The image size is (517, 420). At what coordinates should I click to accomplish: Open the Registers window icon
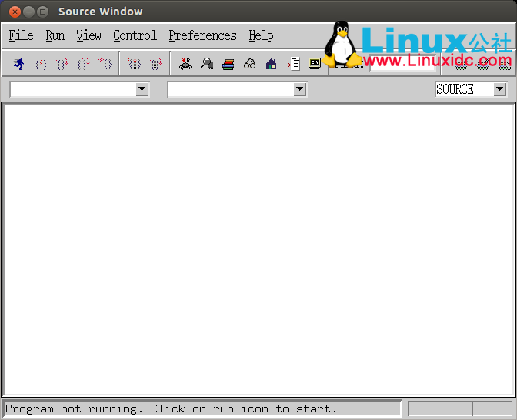coord(185,63)
